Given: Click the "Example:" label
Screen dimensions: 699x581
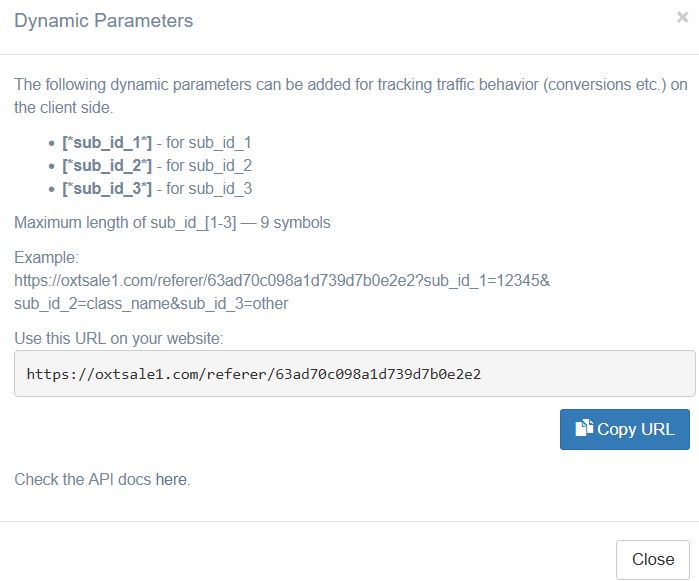Looking at the screenshot, I should 46,258.
